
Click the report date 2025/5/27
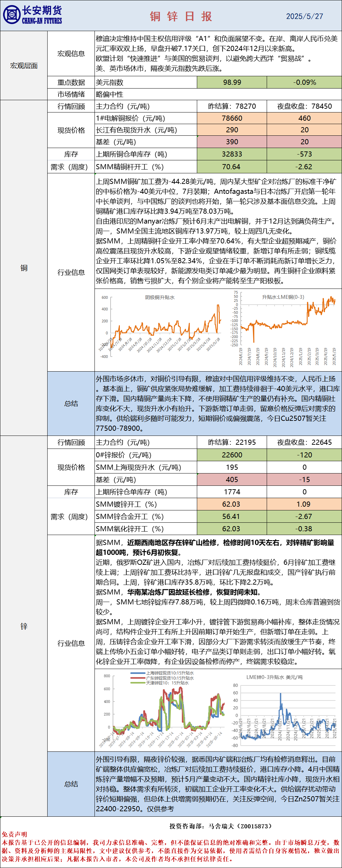tap(305, 16)
